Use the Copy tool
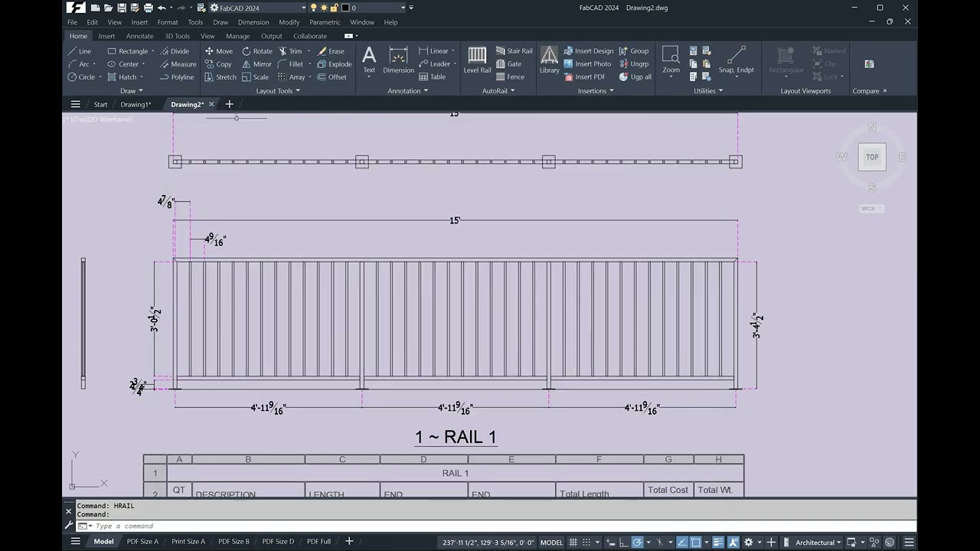The width and height of the screenshot is (980, 551). (x=218, y=64)
